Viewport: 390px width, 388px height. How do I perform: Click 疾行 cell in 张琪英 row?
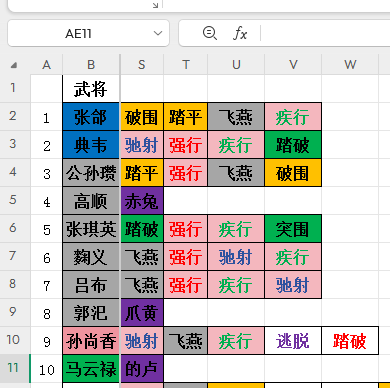[x=236, y=229]
